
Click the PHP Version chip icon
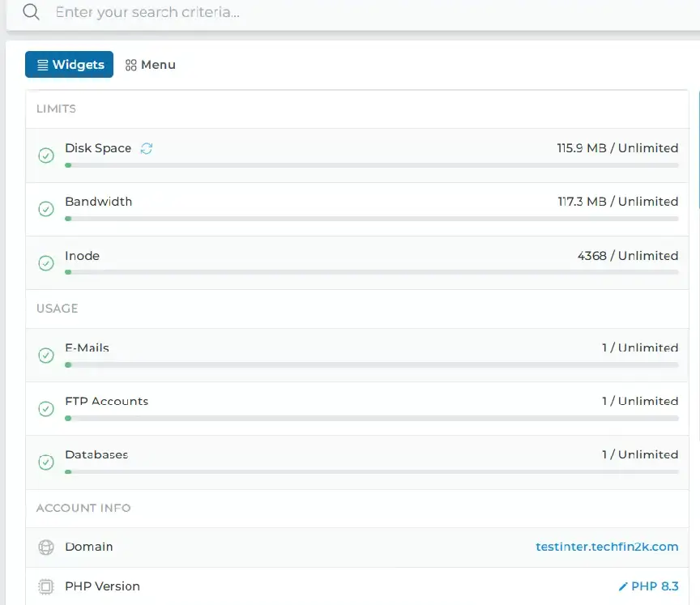pyautogui.click(x=46, y=586)
